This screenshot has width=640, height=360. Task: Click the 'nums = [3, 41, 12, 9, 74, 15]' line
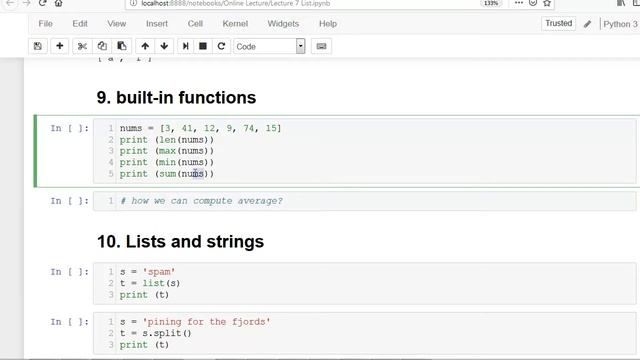click(200, 128)
